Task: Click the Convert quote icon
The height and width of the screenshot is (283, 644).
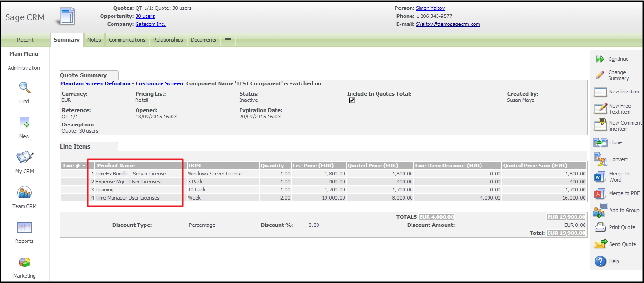Action: tap(600, 159)
